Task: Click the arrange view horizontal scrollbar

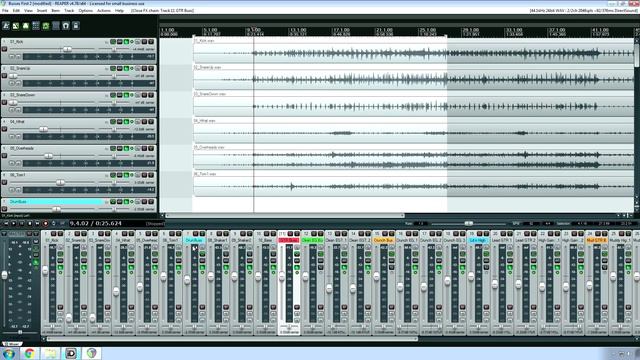Action: (x=285, y=215)
